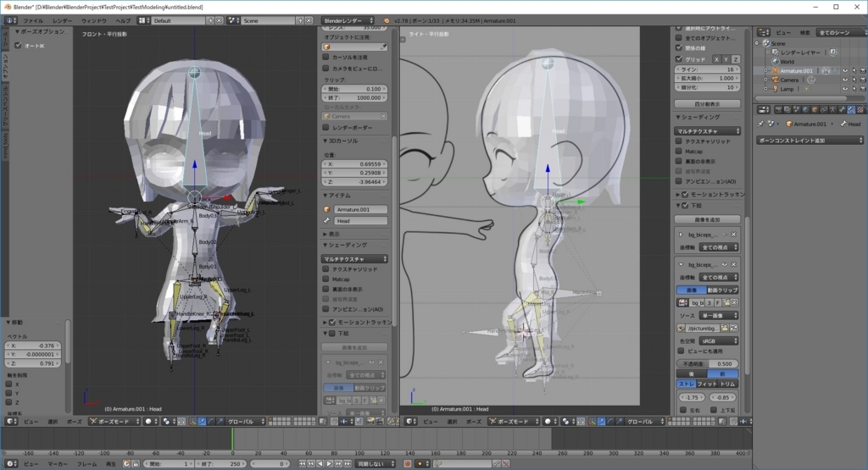Click 四分割表示 button
This screenshot has width=868, height=470.
(708, 104)
